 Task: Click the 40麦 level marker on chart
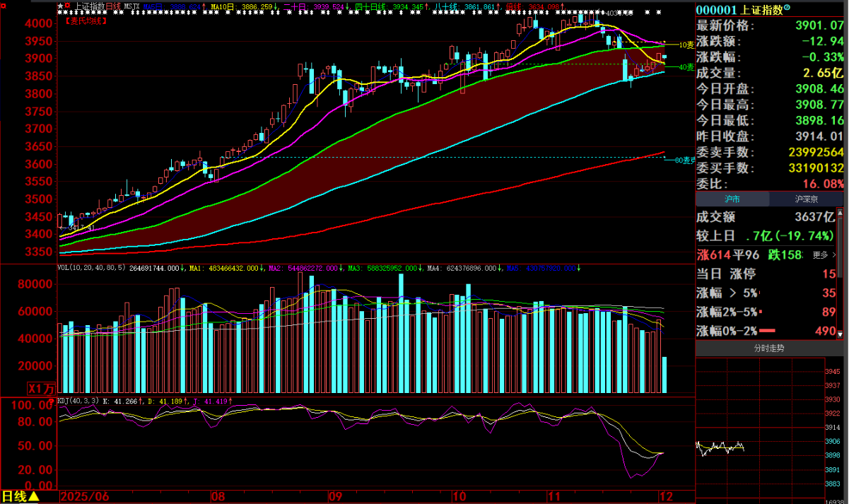pyautogui.click(x=685, y=67)
